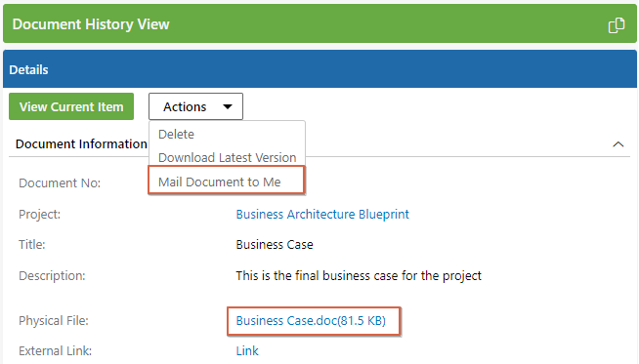639x364 pixels.
Task: Click the Physical File field label
Action: pos(54,321)
